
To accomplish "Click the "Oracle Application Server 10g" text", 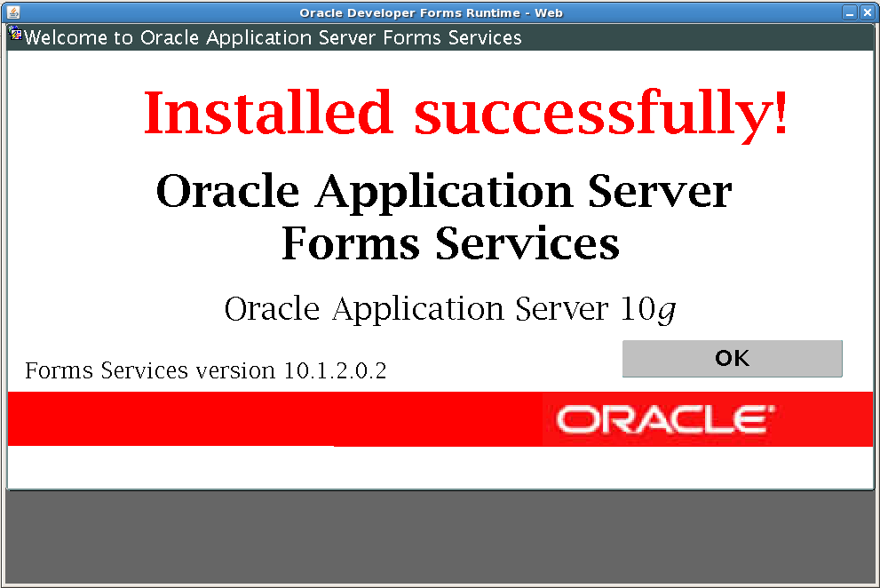I will [450, 309].
